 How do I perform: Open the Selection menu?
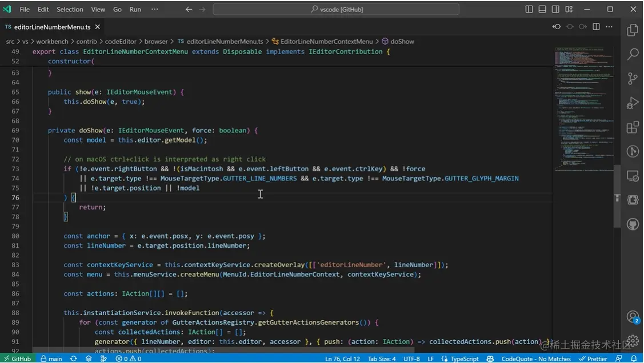click(x=70, y=9)
